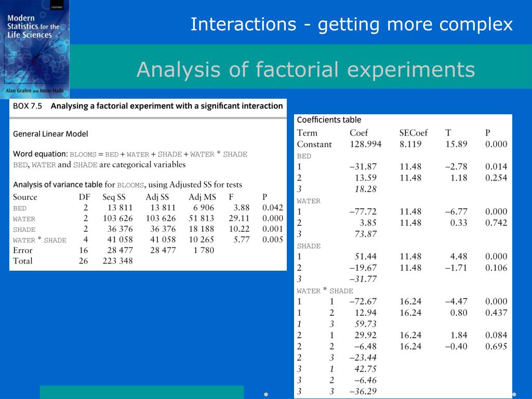The image size is (532, 399).
Task: Click the 'Adj MS' column header
Action: click(x=202, y=197)
